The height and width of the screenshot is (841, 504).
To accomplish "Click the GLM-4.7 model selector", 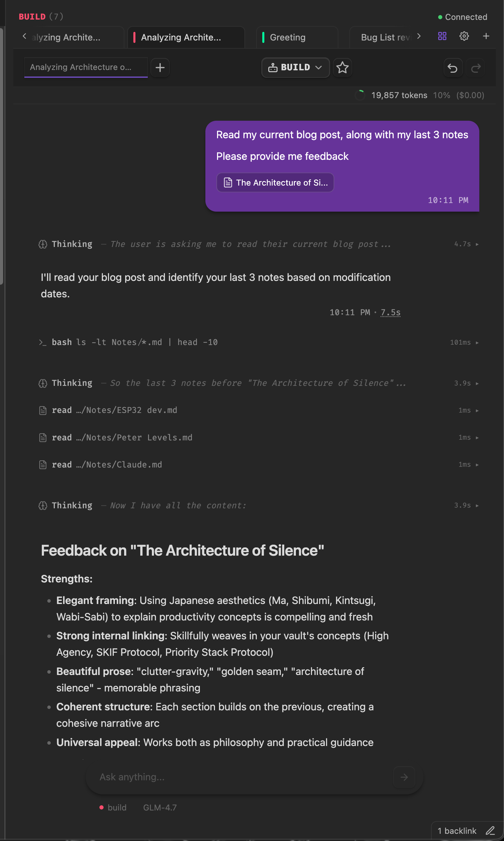I will tap(160, 808).
